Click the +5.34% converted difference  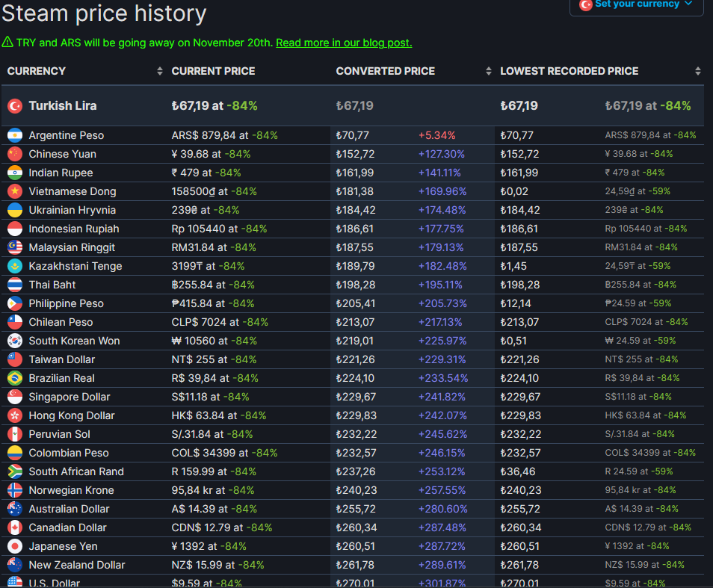pos(437,135)
